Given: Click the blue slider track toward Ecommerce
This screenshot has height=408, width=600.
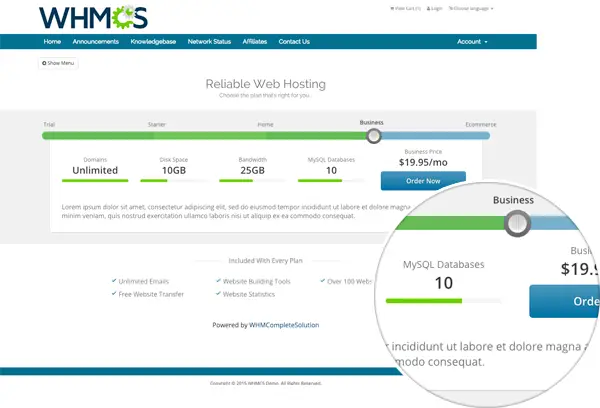Looking at the screenshot, I should 435,135.
